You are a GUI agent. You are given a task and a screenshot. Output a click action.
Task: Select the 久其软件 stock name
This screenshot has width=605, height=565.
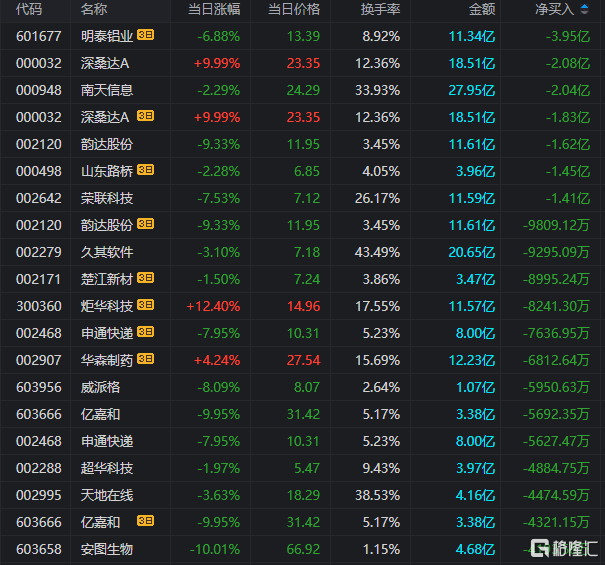107,252
